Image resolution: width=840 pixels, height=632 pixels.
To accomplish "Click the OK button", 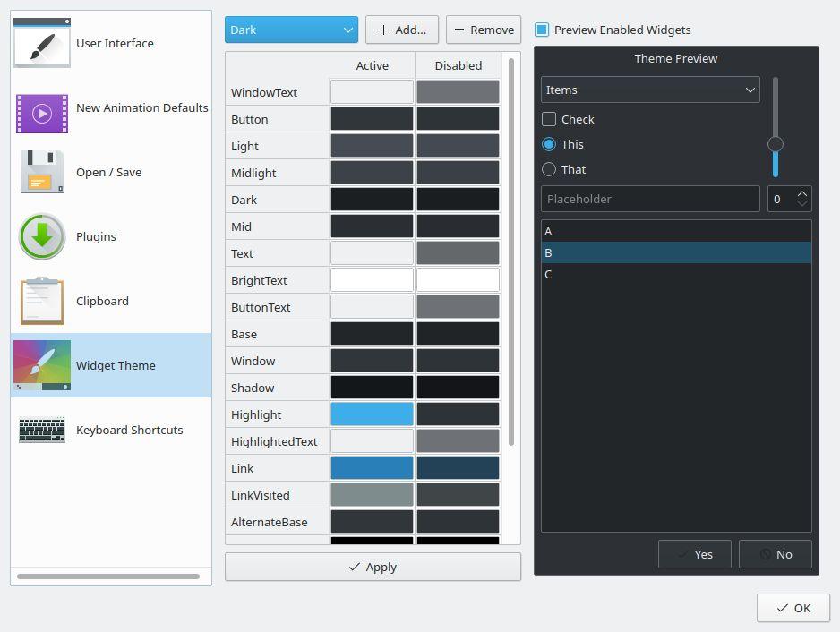I will (x=793, y=608).
